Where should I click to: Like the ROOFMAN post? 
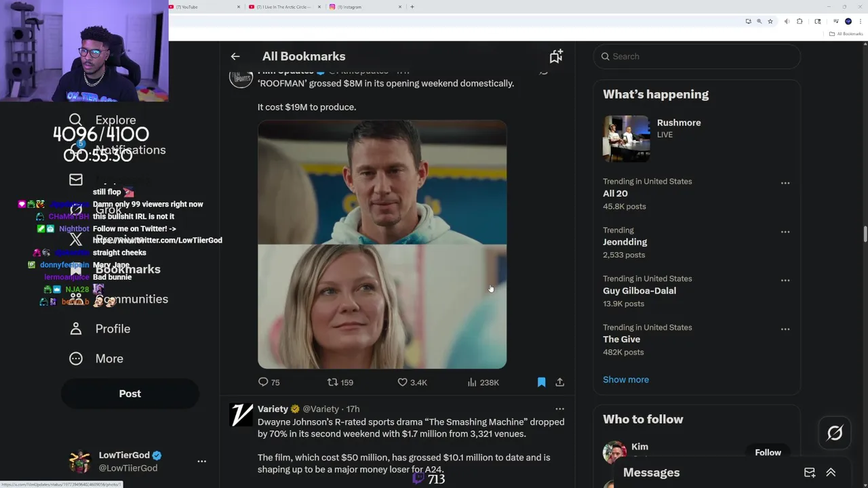coord(412,382)
